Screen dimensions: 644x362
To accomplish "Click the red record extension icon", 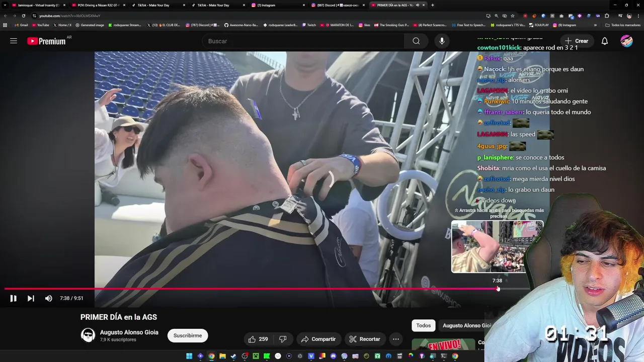I will 525,16.
